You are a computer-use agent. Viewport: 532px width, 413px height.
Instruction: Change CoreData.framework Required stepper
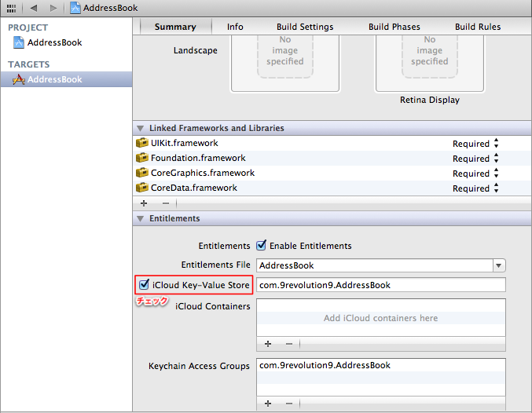497,188
